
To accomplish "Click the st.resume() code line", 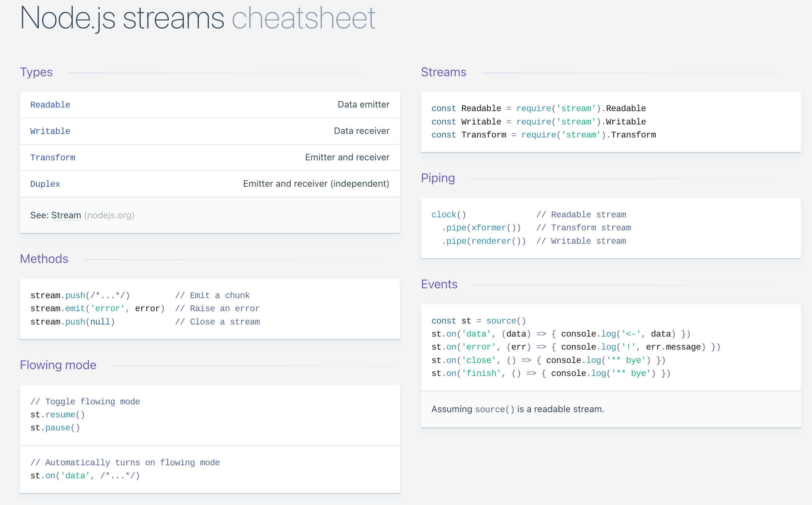I will 58,415.
